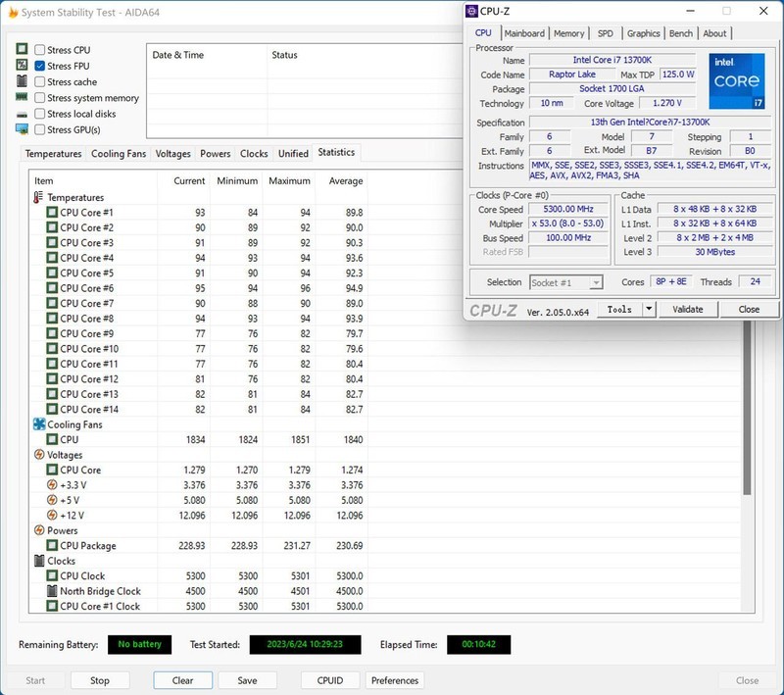Screen dimensions: 784x695
Task: Open the Tools dropdown arrow in CPU-Z
Action: (648, 309)
